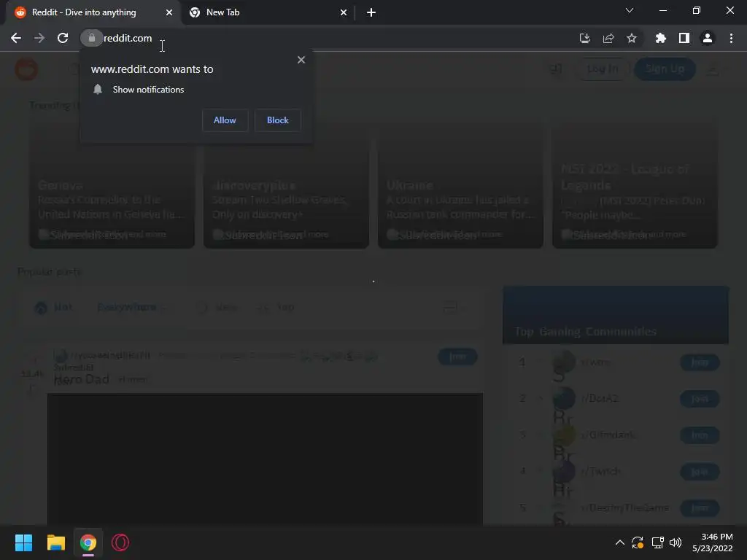The width and height of the screenshot is (747, 560).
Task: Click the reddit.com address bar text
Action: (x=128, y=38)
